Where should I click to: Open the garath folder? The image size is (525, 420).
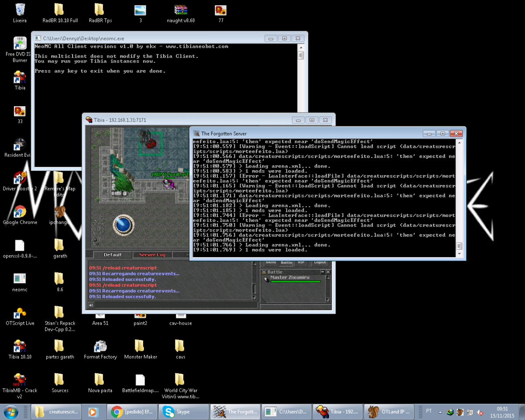tap(60, 248)
